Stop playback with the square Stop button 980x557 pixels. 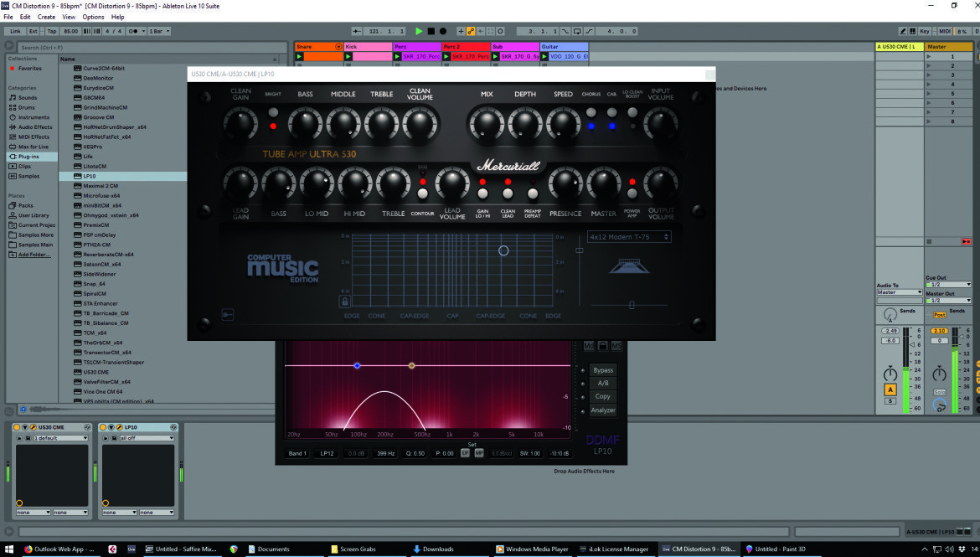pyautogui.click(x=431, y=31)
